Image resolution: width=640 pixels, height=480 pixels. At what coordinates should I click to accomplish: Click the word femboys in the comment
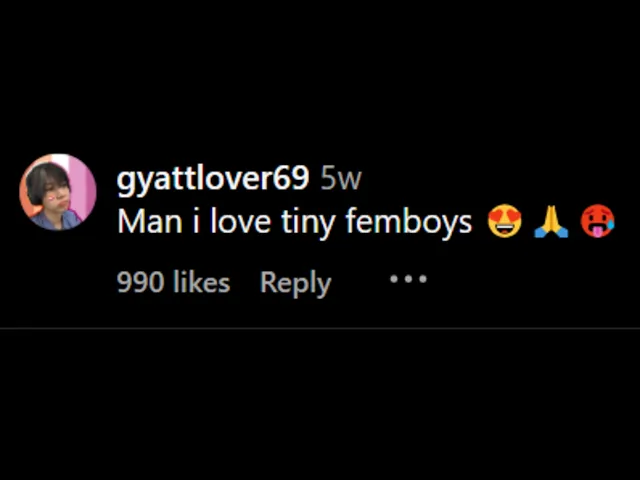408,222
